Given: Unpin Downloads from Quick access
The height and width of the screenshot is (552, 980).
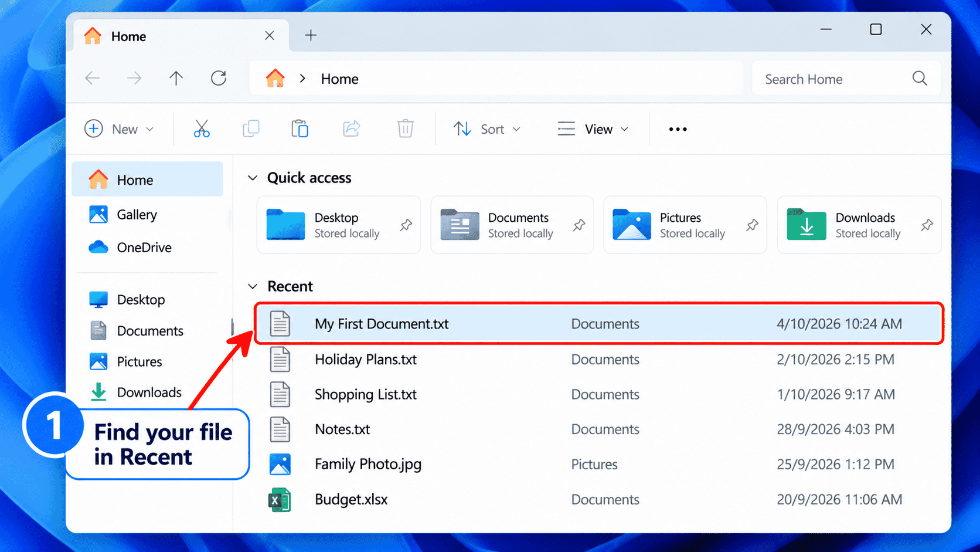Looking at the screenshot, I should 927,225.
